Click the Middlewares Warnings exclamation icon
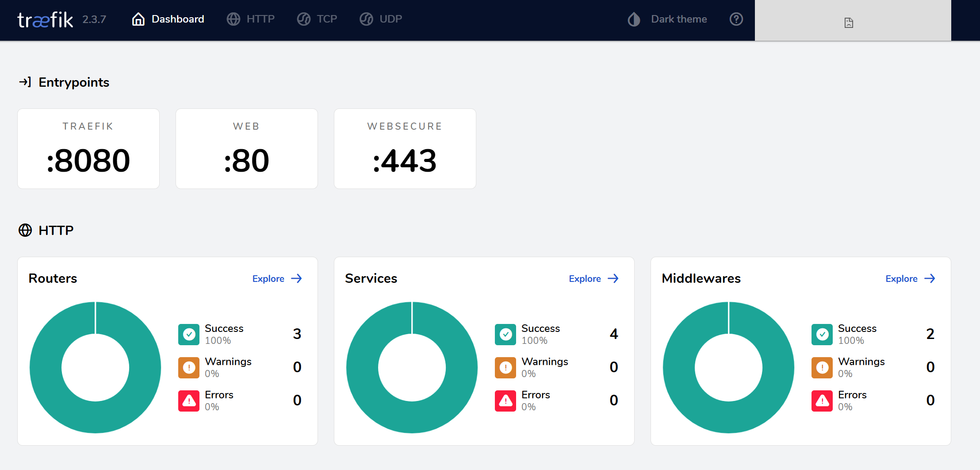980x470 pixels. (x=822, y=367)
